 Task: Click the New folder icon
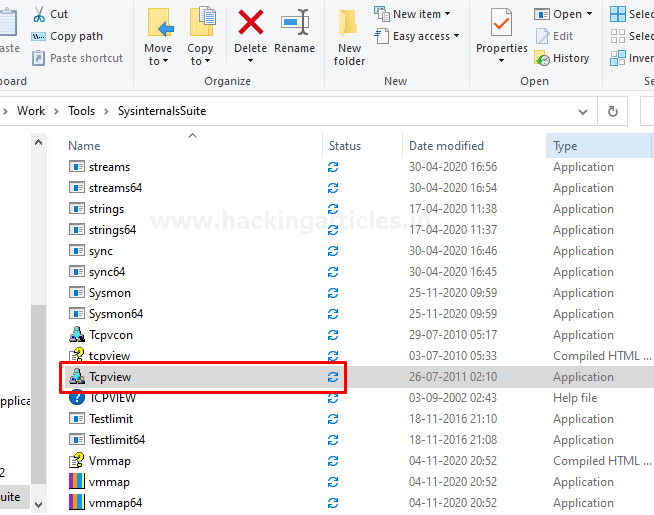point(349,23)
